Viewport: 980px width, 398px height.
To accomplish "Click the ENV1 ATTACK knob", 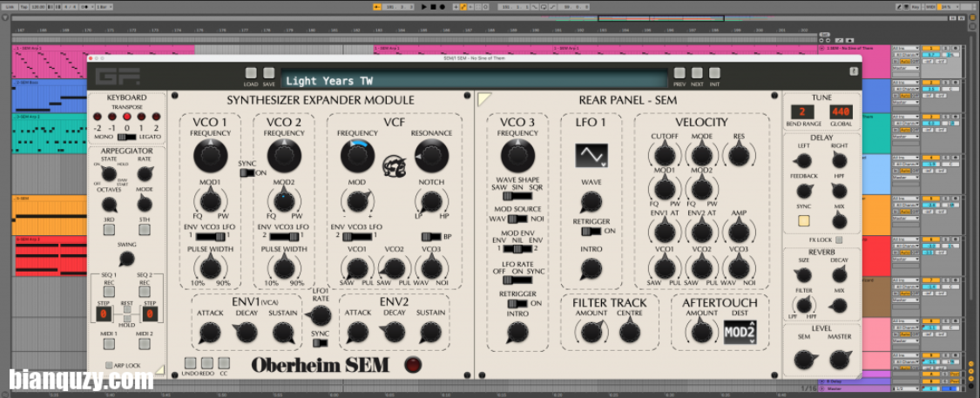I will [210, 332].
